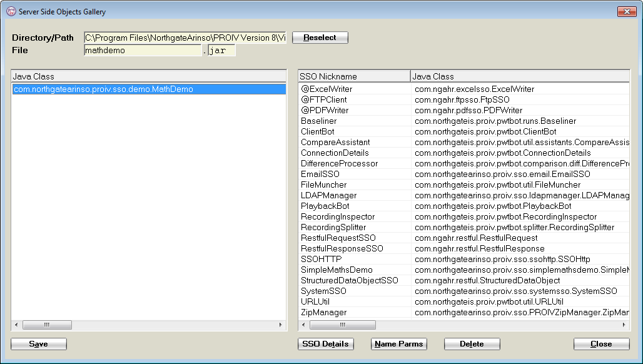Click SSO table horizontal scrollbar thumb
The image size is (643, 364).
tap(343, 325)
